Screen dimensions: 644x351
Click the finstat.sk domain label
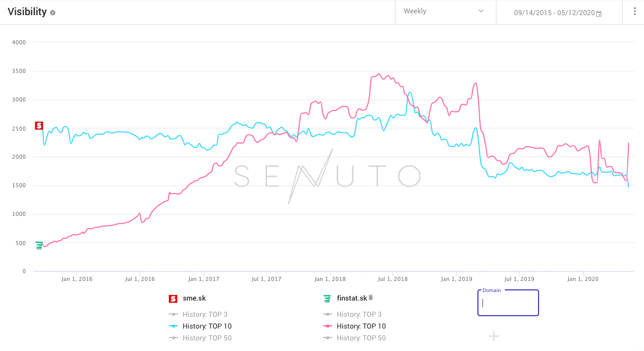tap(352, 298)
